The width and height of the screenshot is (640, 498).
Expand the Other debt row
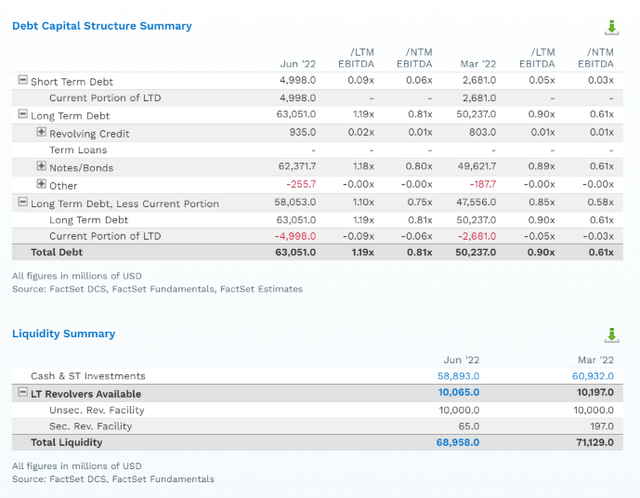(x=41, y=184)
